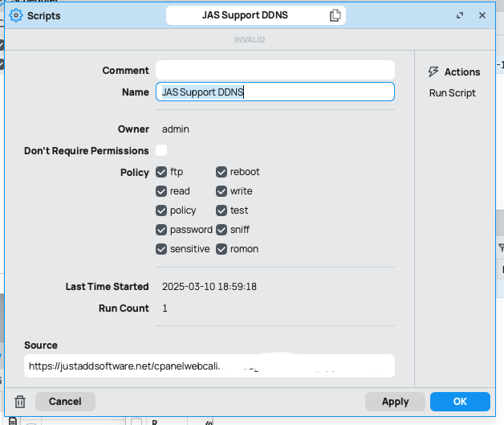The width and height of the screenshot is (504, 425).
Task: Run Script from the Actions panel
Action: click(453, 93)
